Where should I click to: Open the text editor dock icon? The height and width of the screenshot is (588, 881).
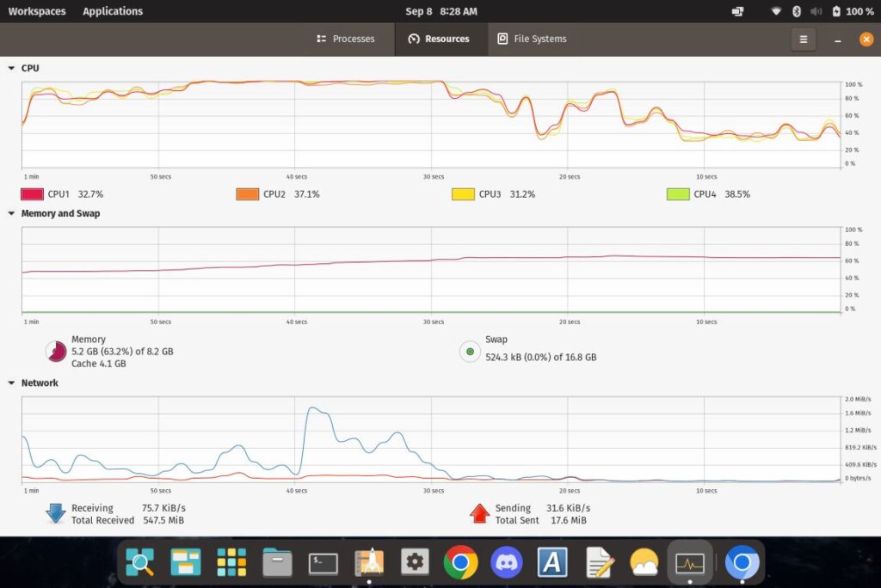coord(598,563)
